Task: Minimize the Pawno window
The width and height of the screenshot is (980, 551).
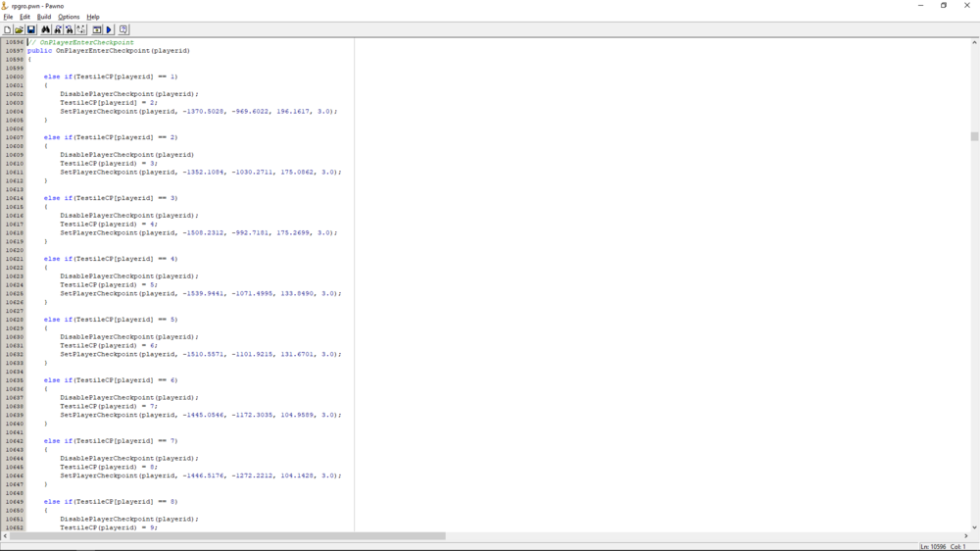Action: (x=920, y=6)
